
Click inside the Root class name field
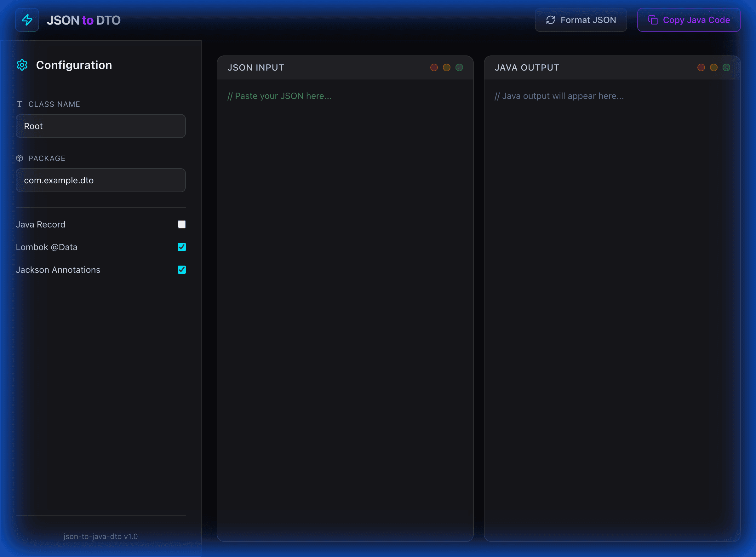click(100, 126)
